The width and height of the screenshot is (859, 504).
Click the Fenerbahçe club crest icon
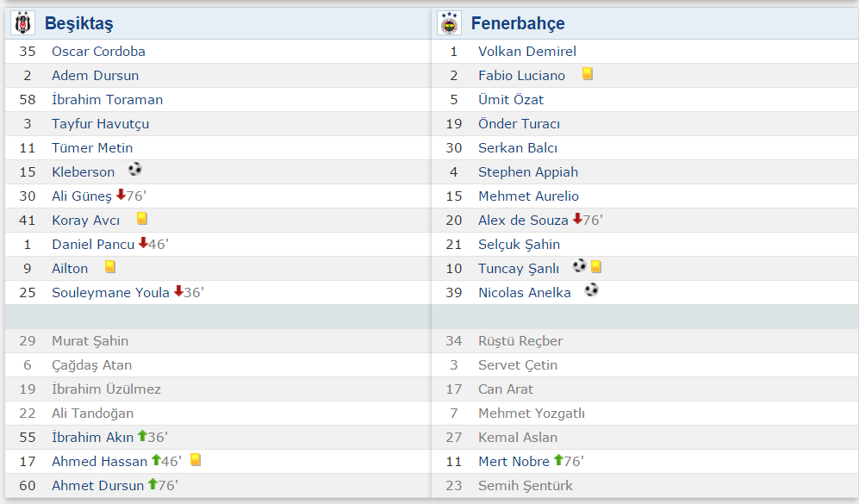coord(449,23)
